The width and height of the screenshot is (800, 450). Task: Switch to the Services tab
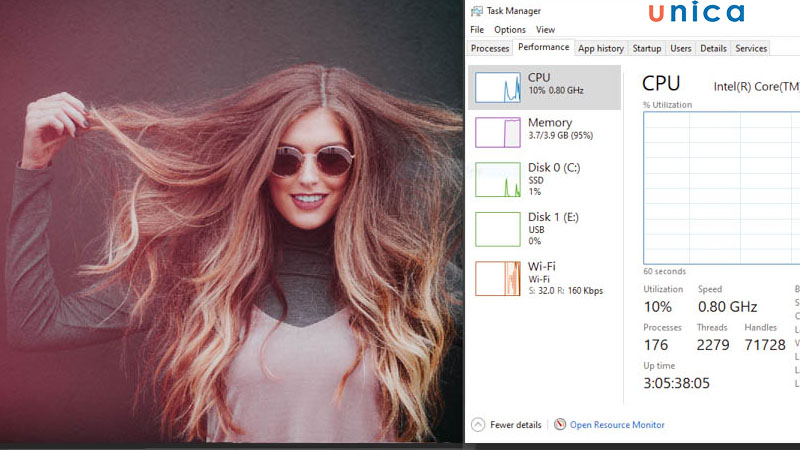pos(751,48)
